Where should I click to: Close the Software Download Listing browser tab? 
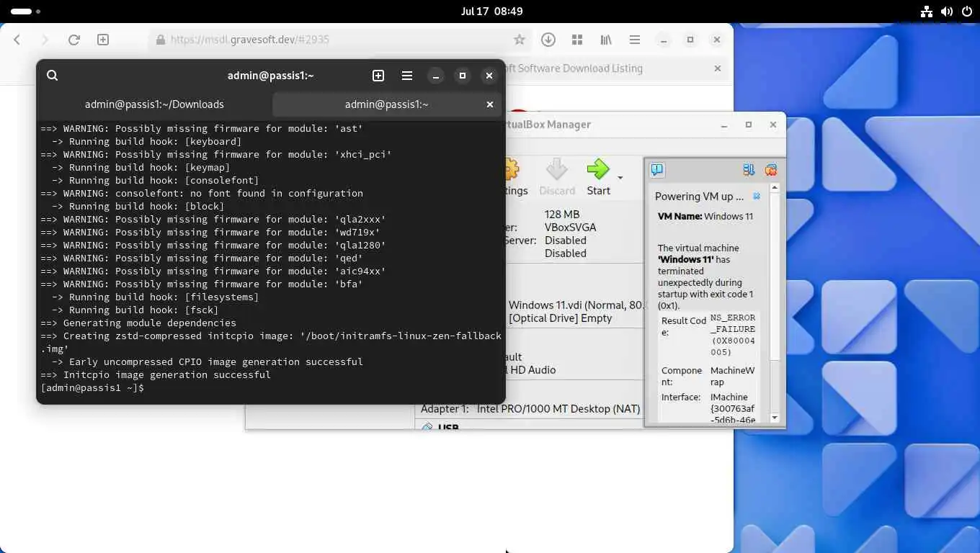[717, 68]
